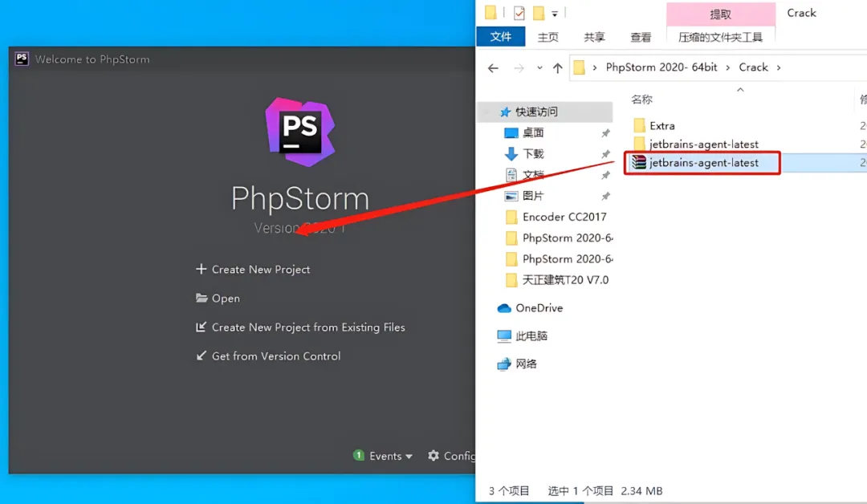This screenshot has width=867, height=504.
Task: Click the PhpStorm logo icon in the title bar
Action: [x=22, y=59]
